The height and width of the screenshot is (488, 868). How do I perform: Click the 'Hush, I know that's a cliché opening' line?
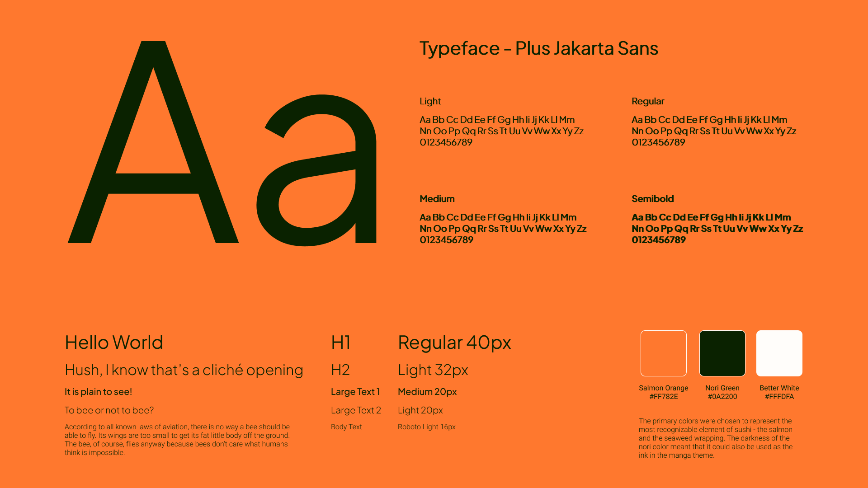point(184,370)
